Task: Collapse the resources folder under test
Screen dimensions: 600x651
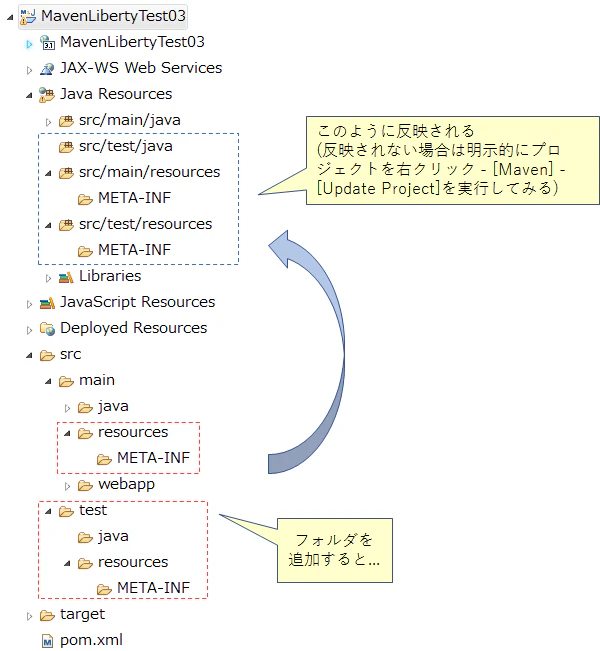Action: pos(67,564)
